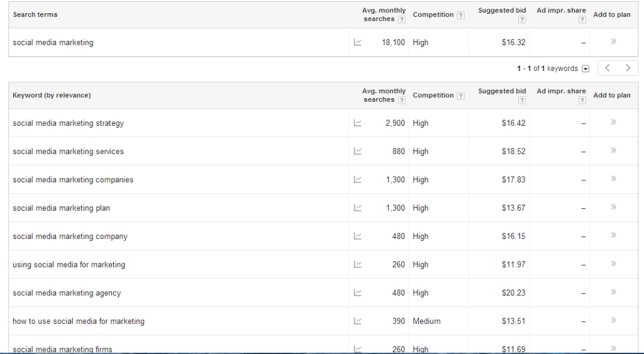This screenshot has width=644, height=354.
Task: Add social media marketing search term to plan
Action: [613, 41]
